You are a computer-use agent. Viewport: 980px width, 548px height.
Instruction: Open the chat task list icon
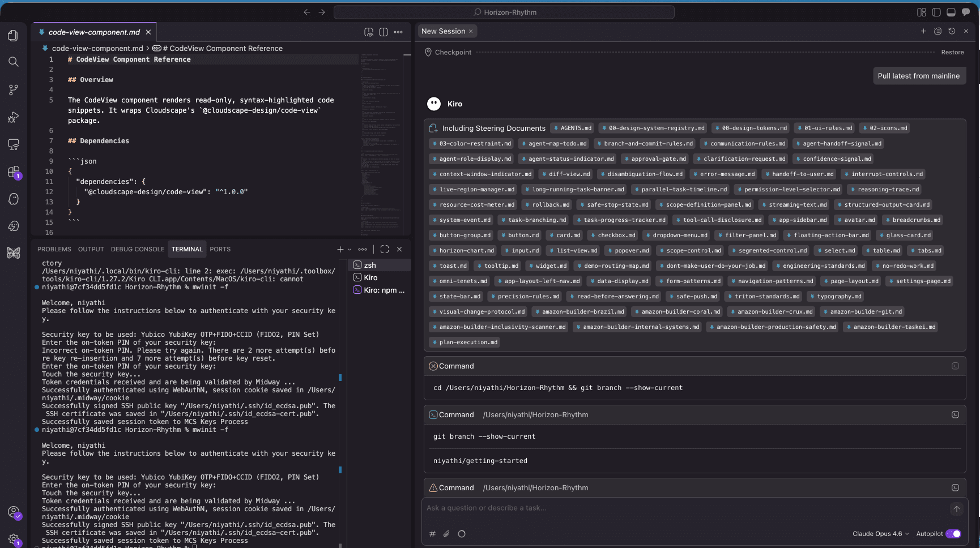938,31
